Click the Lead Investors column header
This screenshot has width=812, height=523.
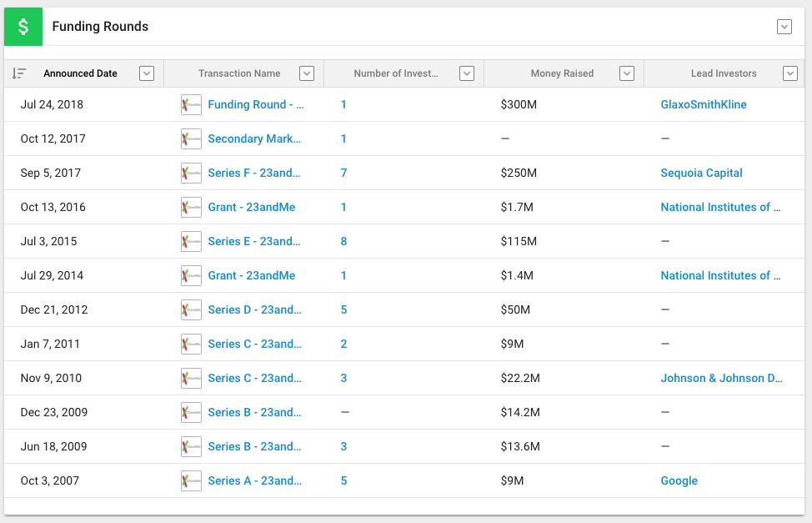[724, 73]
